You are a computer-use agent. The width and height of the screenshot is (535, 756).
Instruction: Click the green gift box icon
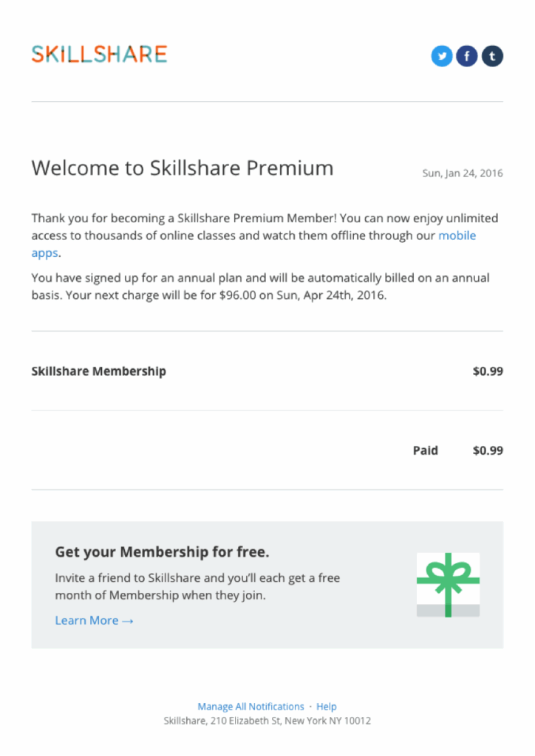click(448, 585)
